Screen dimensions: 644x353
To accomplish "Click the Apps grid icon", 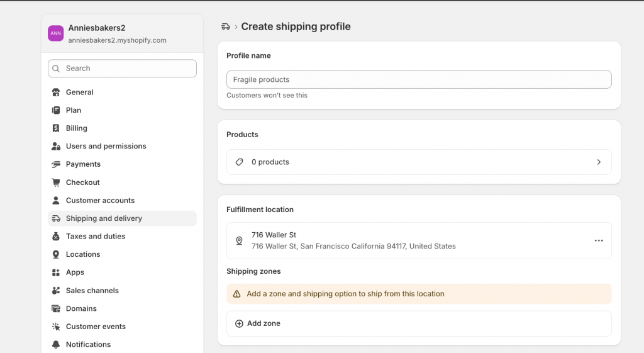I will [x=56, y=272].
